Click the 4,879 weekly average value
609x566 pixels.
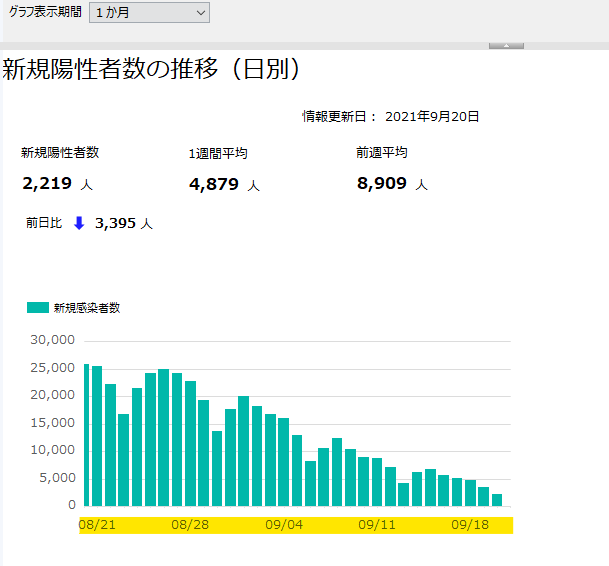click(x=215, y=184)
